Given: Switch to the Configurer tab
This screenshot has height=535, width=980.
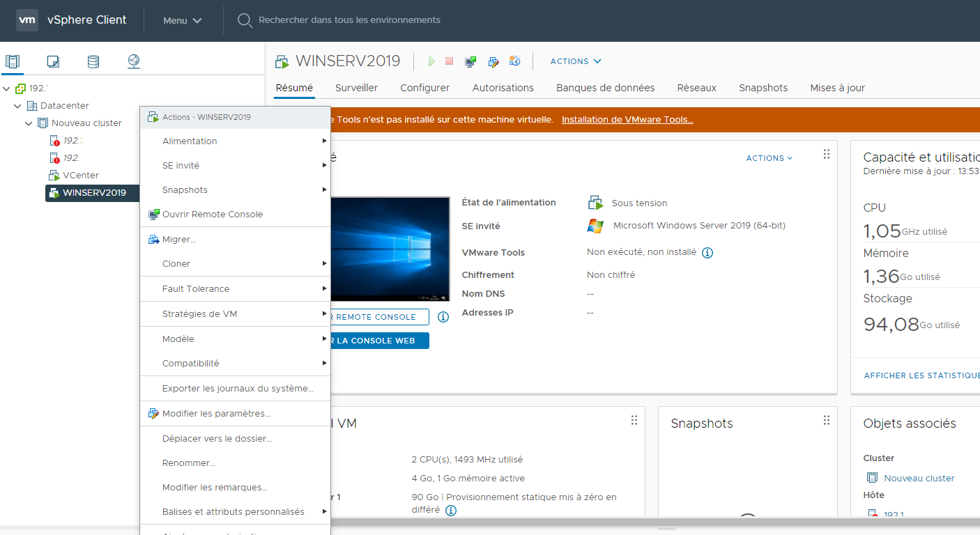Looking at the screenshot, I should pyautogui.click(x=424, y=88).
